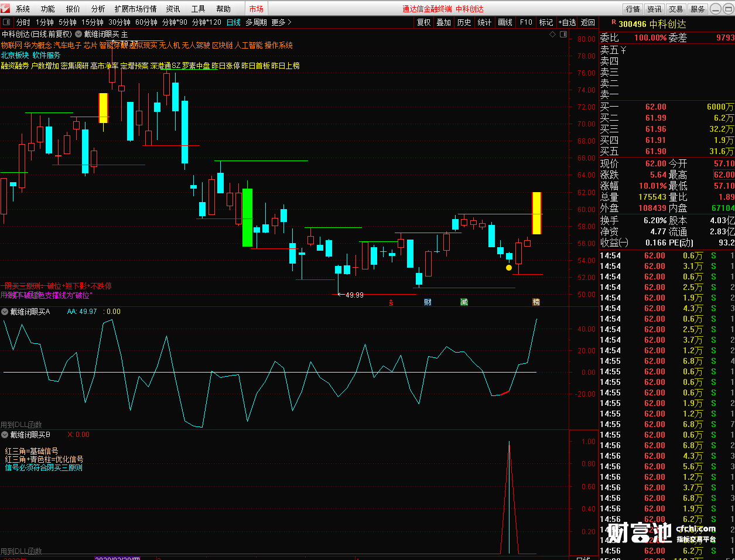Click the 返回 toolbar button
Viewport: 735px width, 560px height.
[588, 22]
